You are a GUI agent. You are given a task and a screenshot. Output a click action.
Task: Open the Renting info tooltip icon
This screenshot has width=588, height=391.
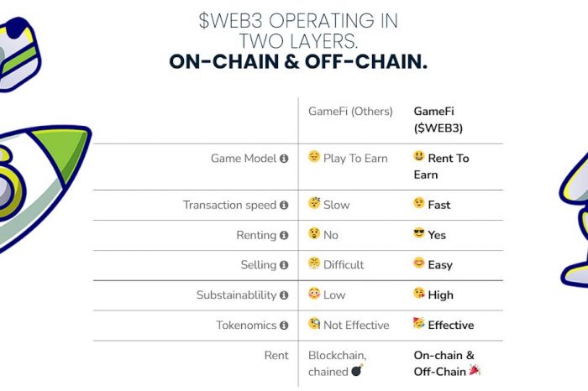pyautogui.click(x=284, y=235)
